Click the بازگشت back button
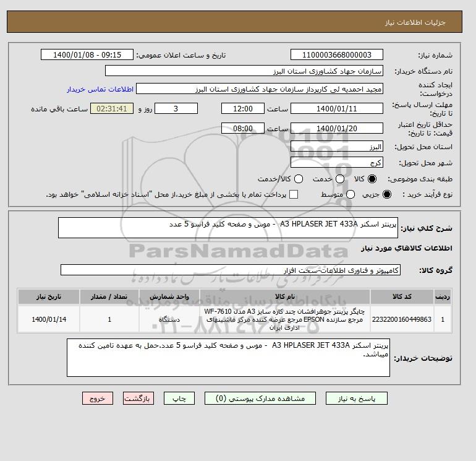 tap(138, 399)
